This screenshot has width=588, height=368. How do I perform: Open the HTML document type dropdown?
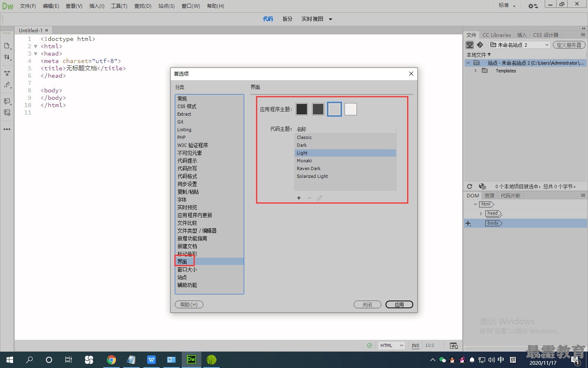click(392, 346)
